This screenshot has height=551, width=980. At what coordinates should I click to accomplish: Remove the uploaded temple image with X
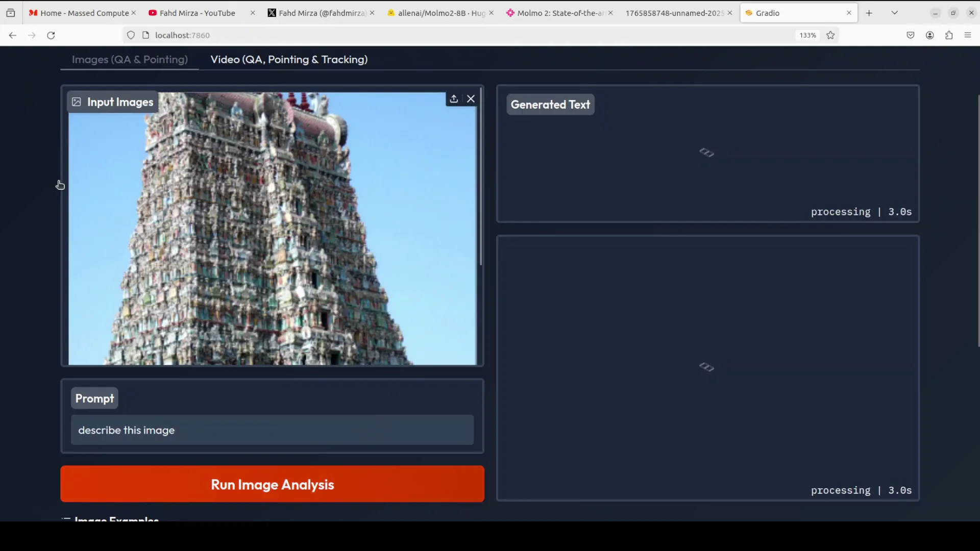pyautogui.click(x=471, y=99)
